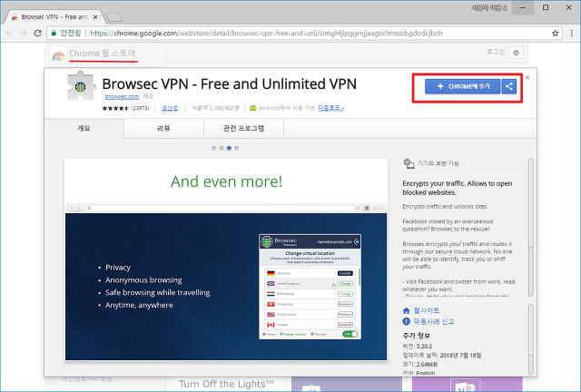Viewport: 581px width, 392px height.
Task: Click the 악용사례 신고 link
Action: coord(434,321)
